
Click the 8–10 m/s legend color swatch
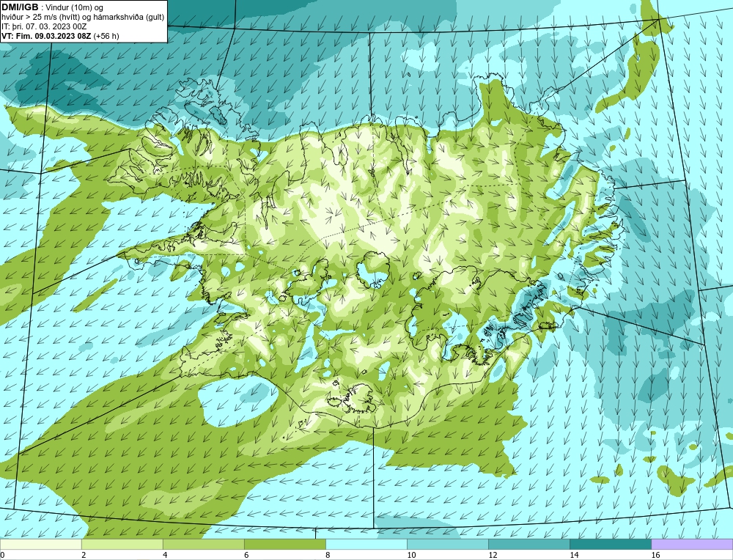point(366,544)
